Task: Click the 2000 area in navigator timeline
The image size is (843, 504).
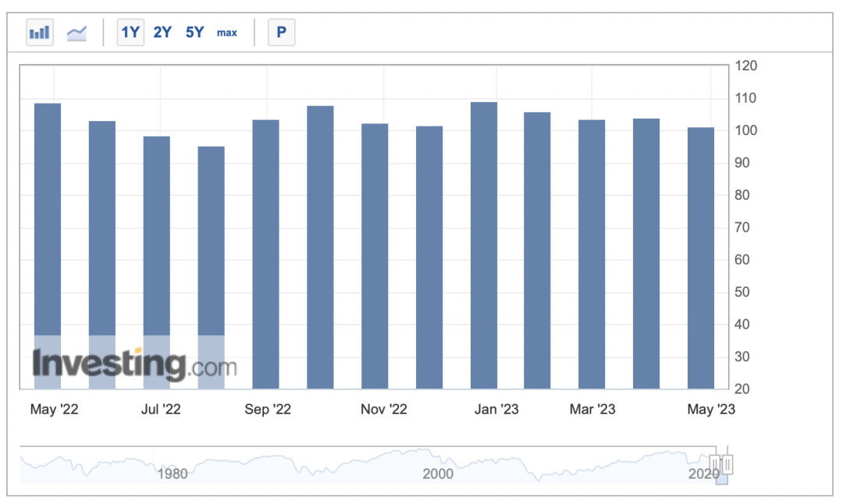Action: [437, 473]
